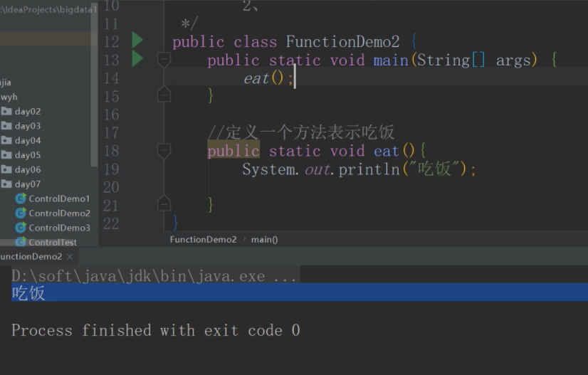Viewport: 588px width, 375px height.
Task: Click fold end marker at line 15
Action: [x=164, y=95]
